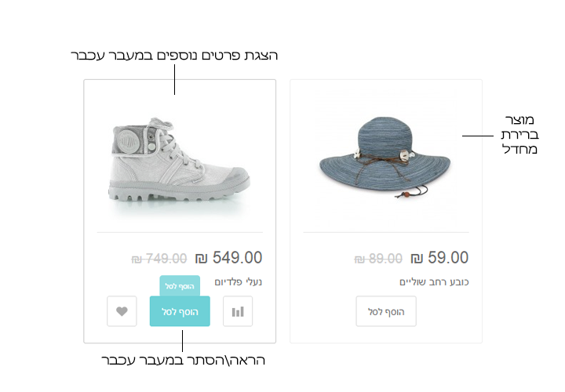Image resolution: width=565 pixels, height=392 pixels.
Task: Open the כובע רחב שוליים product title
Action: tap(434, 281)
